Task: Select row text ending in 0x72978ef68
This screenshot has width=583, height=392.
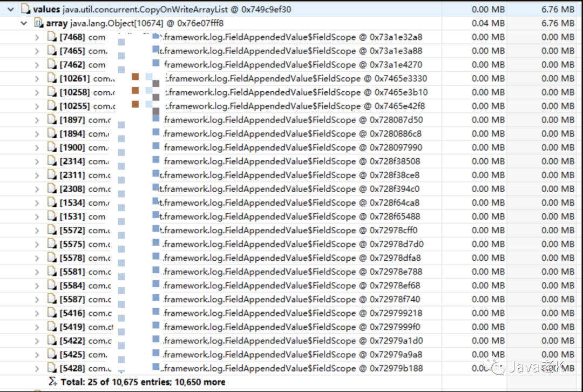Action: click(x=240, y=286)
